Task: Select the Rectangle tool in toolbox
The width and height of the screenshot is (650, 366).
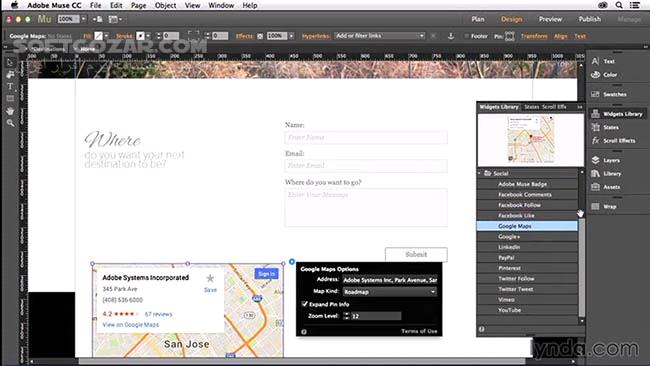Action: coord(10,99)
